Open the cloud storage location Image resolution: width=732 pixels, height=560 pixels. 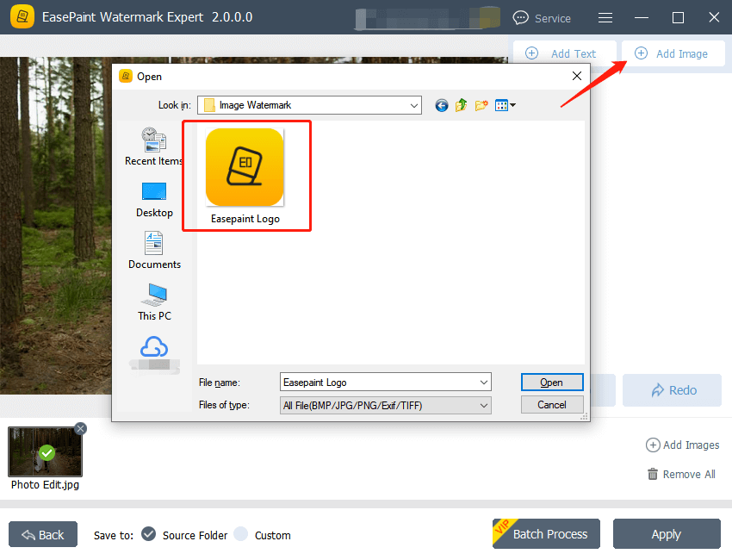pyautogui.click(x=154, y=353)
